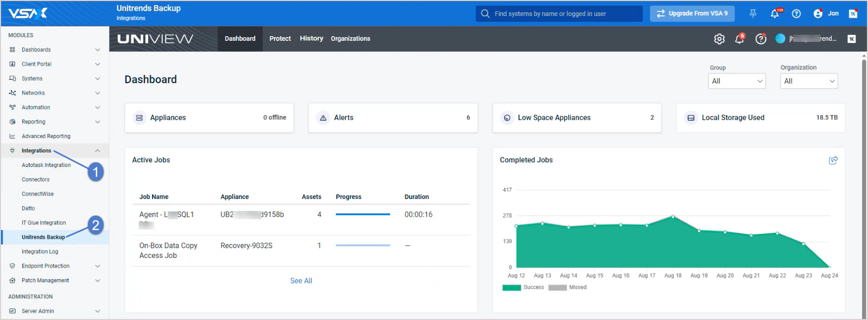Open VSA notifications bell with 129 badge
The height and width of the screenshot is (320, 868).
click(x=775, y=13)
